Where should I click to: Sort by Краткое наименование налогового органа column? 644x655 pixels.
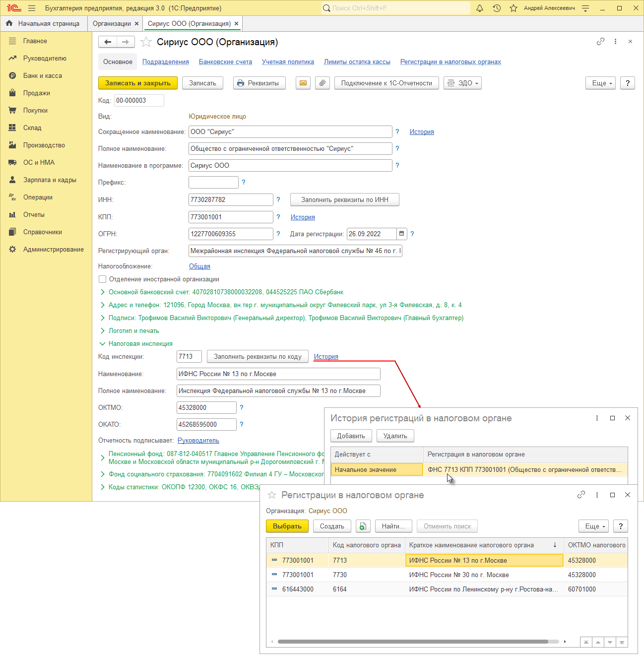[484, 545]
